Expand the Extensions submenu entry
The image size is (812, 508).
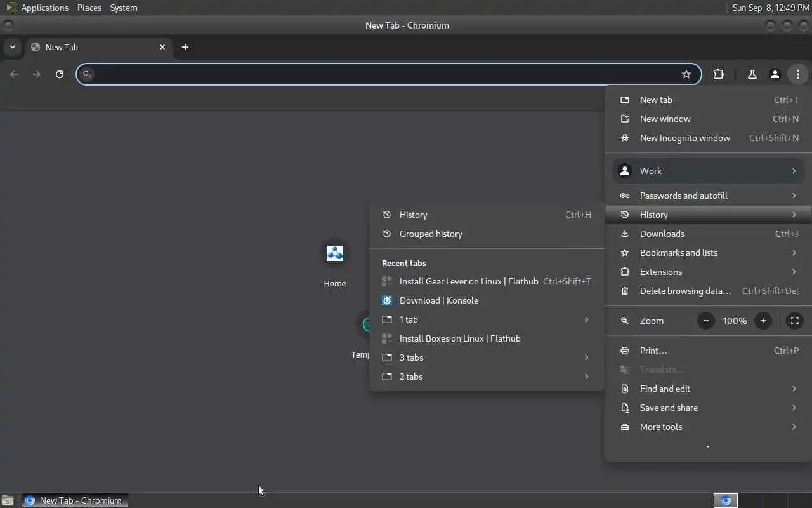click(x=708, y=272)
